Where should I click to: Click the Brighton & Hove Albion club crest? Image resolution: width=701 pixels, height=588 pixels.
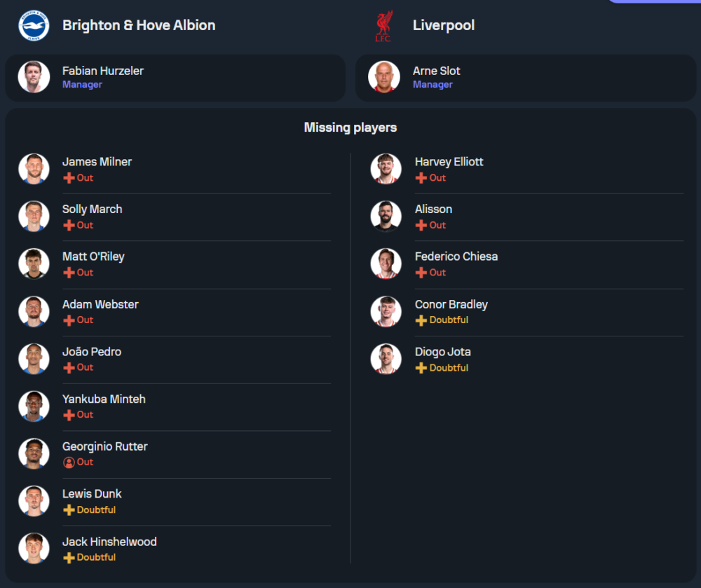pos(34,25)
